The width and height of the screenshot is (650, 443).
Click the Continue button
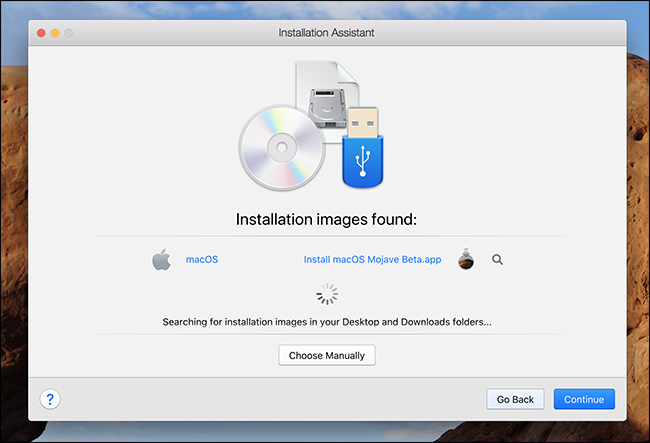584,399
